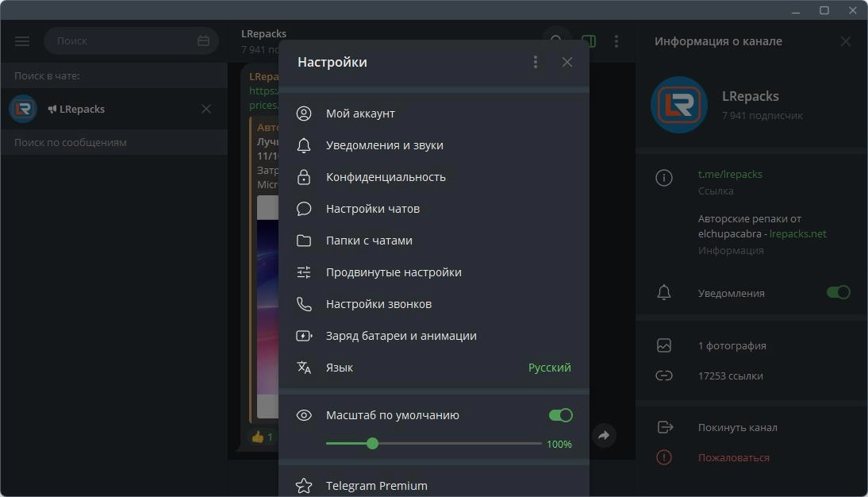
Task: Toggle the chat info side panel icon
Action: pos(589,41)
